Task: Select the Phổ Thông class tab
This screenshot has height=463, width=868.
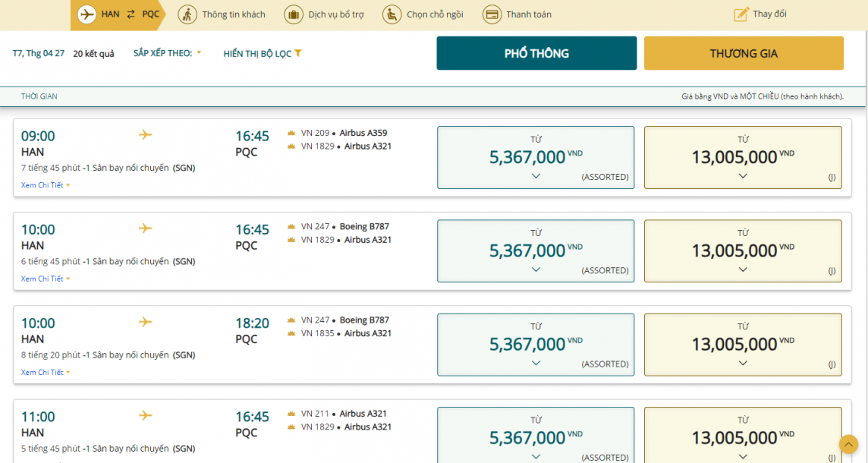Action: pos(536,53)
